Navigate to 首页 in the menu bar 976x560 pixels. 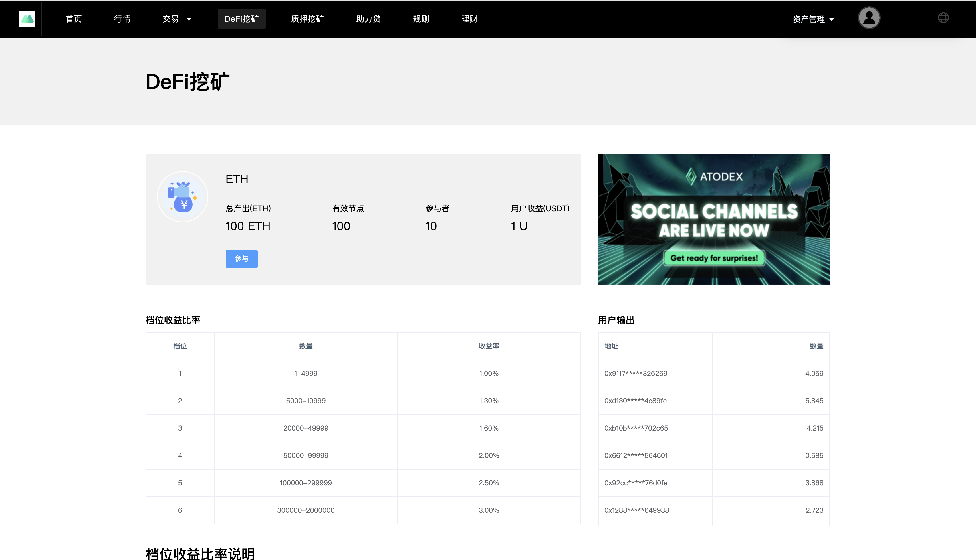tap(74, 19)
